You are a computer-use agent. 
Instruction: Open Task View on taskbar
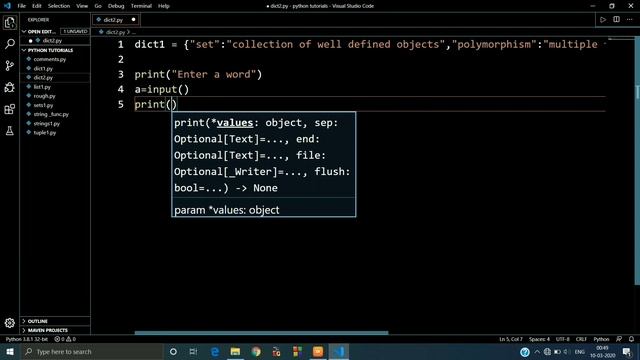(x=193, y=351)
